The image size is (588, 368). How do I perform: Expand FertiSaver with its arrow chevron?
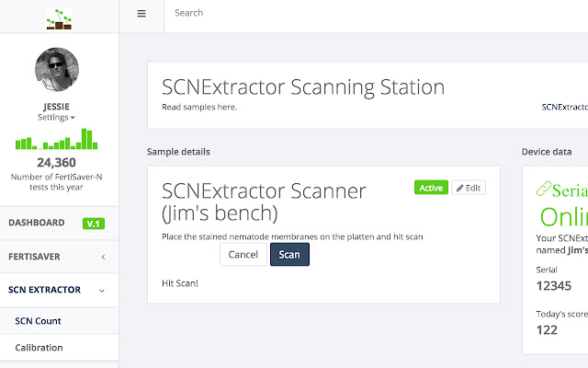[x=103, y=257]
